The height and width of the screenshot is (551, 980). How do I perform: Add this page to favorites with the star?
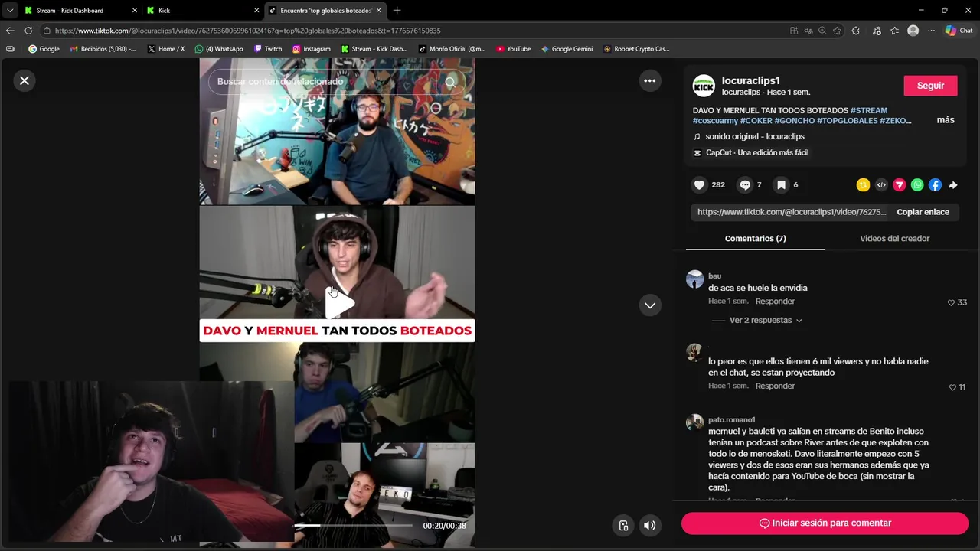click(x=837, y=31)
